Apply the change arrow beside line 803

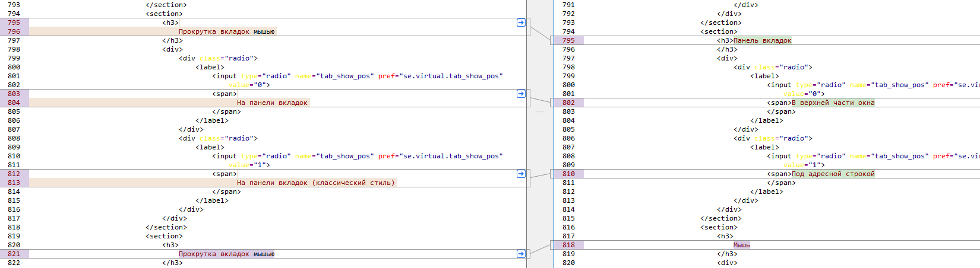tap(521, 94)
